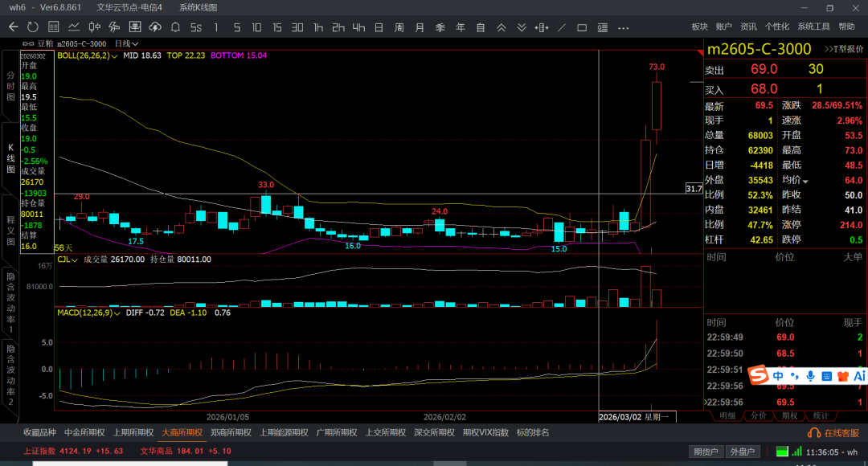The height and width of the screenshot is (466, 868).
Task: Click the Sogou microphone voice input icon
Action: pyautogui.click(x=811, y=376)
